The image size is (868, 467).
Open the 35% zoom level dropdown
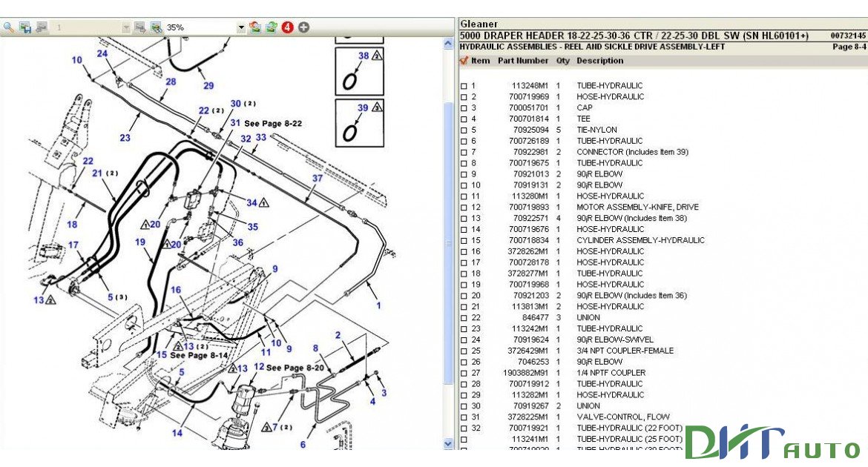tap(241, 27)
